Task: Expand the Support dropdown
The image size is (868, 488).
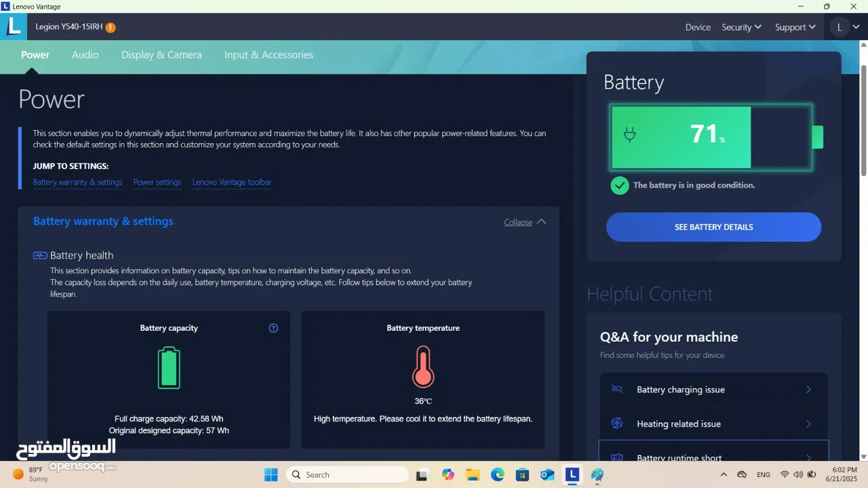Action: 795,27
